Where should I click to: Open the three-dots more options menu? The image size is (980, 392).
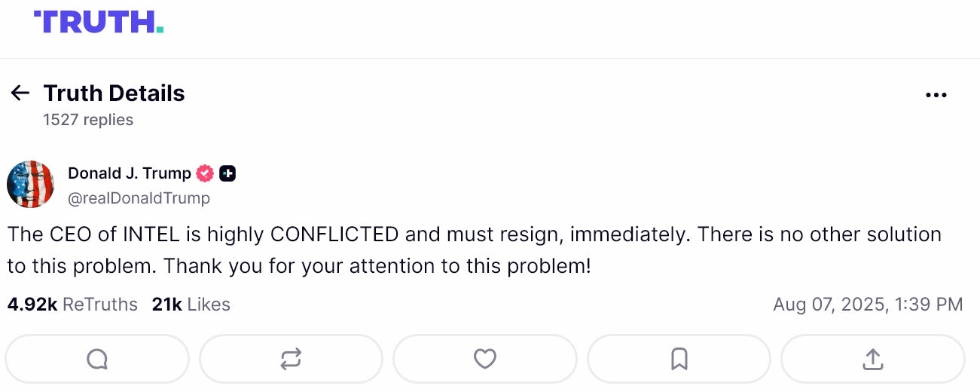tap(936, 95)
